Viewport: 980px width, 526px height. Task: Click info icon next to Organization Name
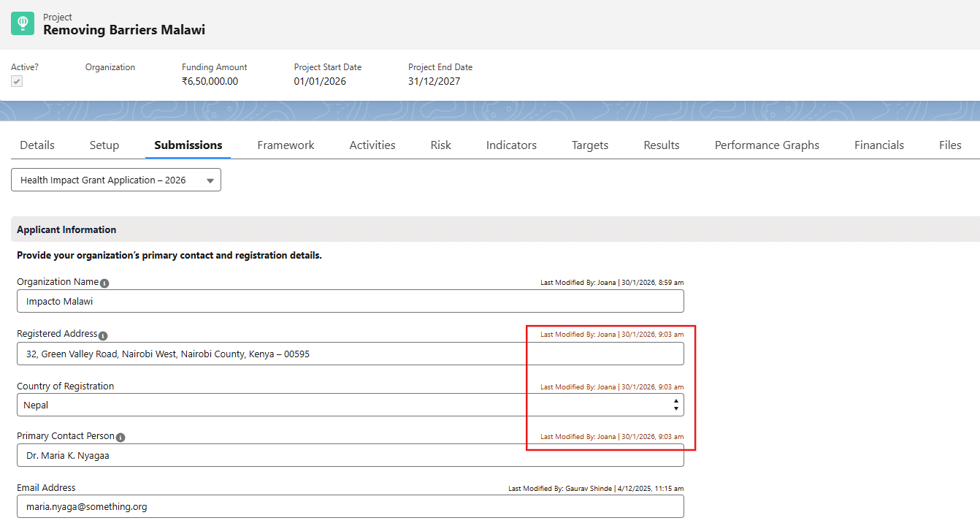coord(104,283)
